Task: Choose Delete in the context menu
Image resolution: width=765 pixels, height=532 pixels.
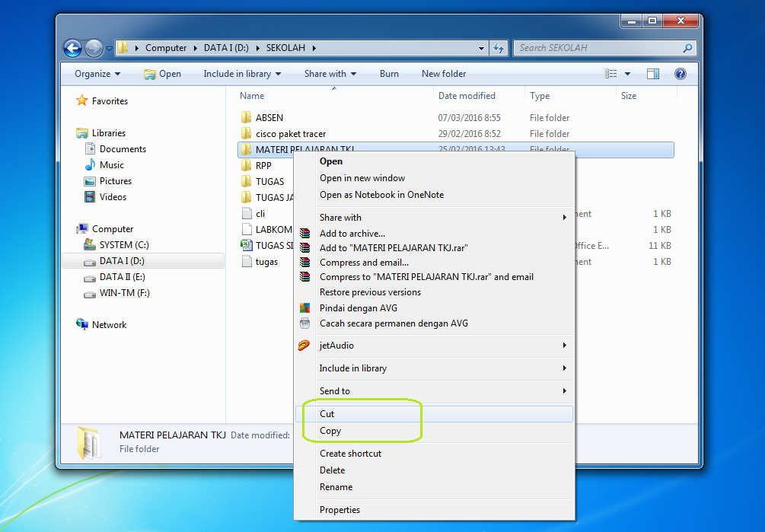Action: click(434, 470)
